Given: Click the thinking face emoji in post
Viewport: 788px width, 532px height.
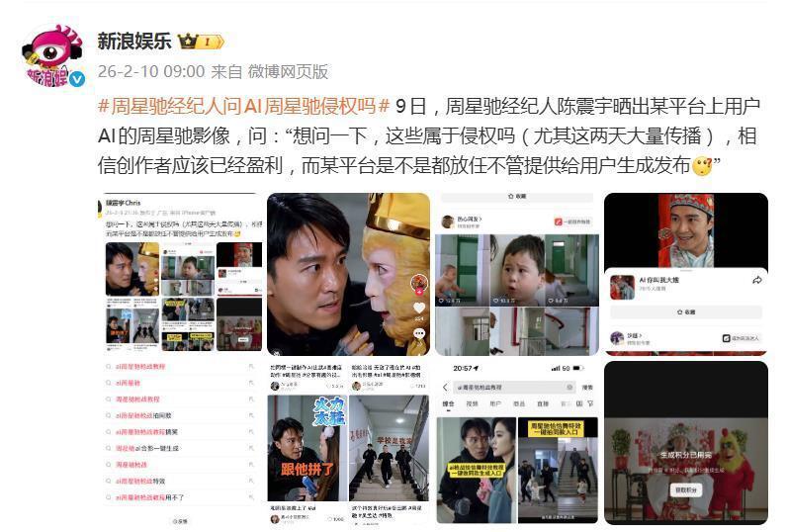Looking at the screenshot, I should point(702,166).
